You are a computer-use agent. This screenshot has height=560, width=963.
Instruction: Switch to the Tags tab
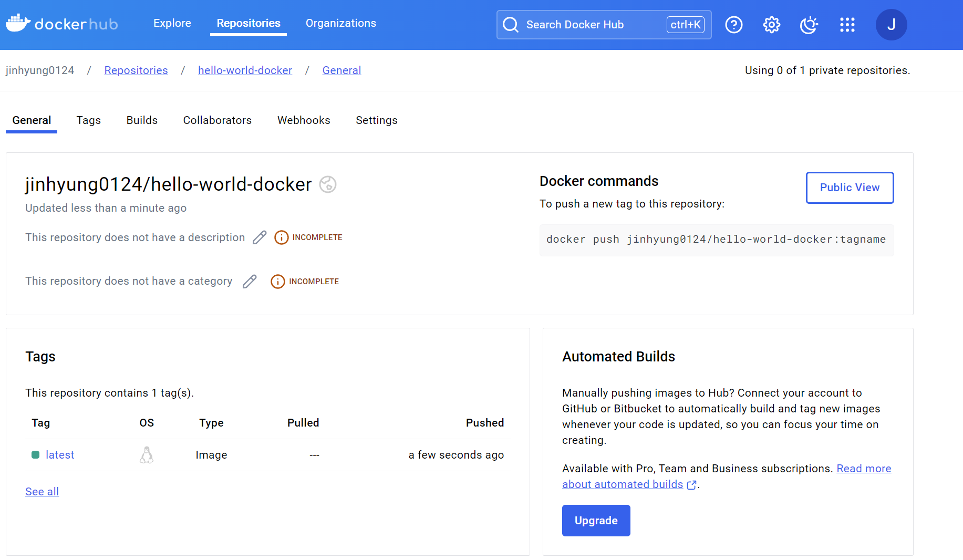[89, 120]
